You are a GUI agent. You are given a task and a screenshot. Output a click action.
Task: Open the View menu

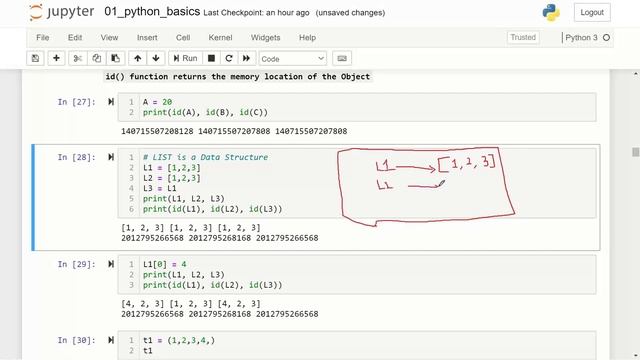pos(109,38)
